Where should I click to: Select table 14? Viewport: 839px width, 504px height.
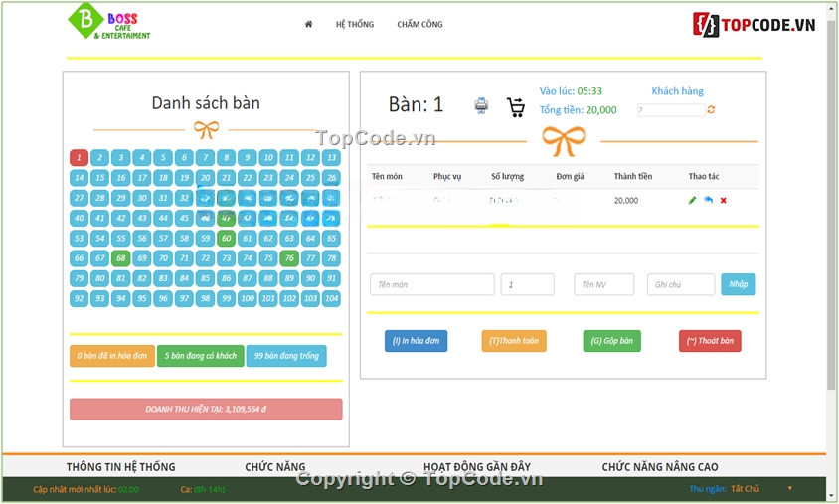pyautogui.click(x=79, y=178)
